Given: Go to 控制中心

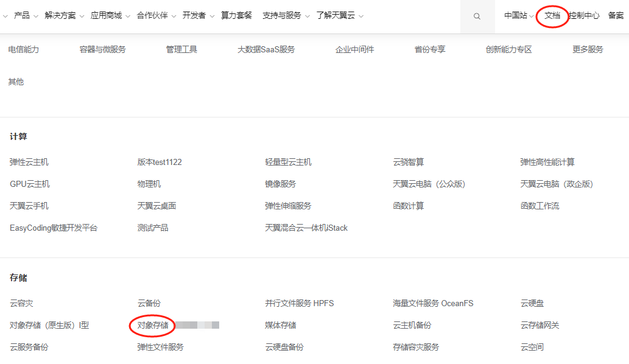Looking at the screenshot, I should click(x=584, y=16).
